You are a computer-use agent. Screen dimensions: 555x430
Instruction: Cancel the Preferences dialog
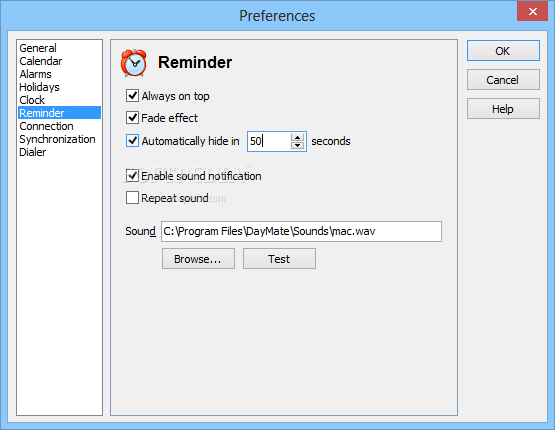click(x=503, y=80)
